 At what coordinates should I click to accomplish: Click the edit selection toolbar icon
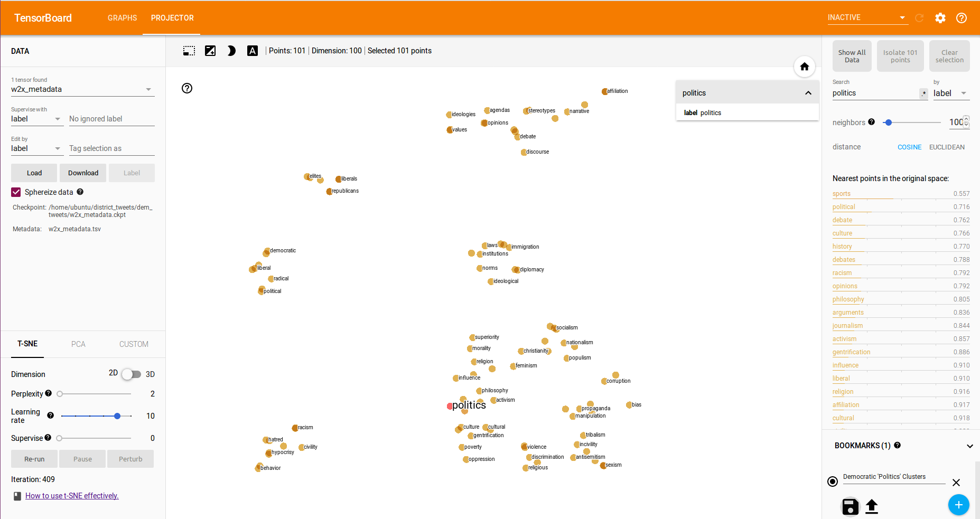pyautogui.click(x=210, y=51)
